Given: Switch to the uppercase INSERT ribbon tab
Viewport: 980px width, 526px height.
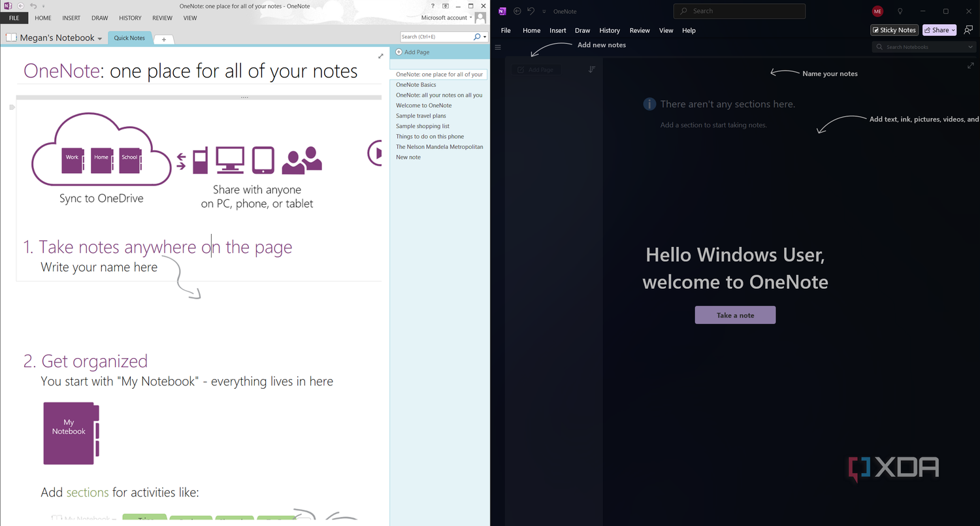Looking at the screenshot, I should pos(71,18).
